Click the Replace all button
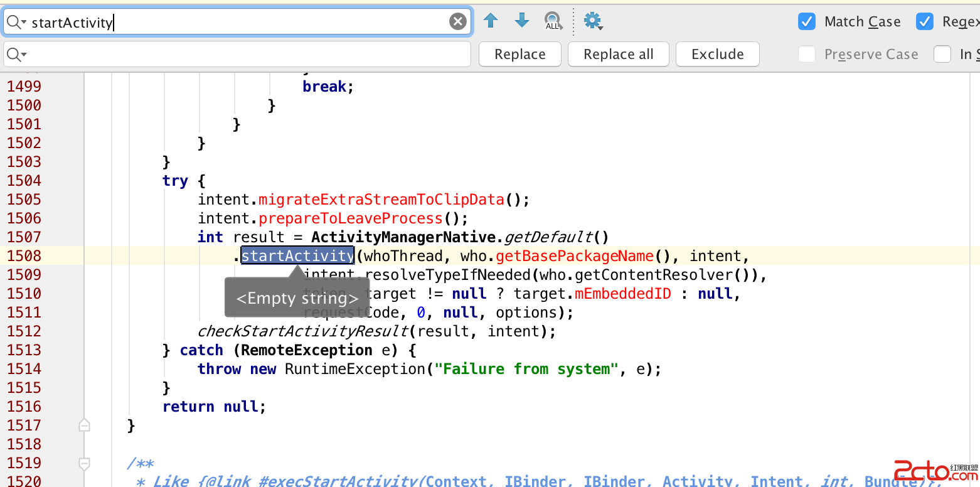Image resolution: width=980 pixels, height=487 pixels. point(618,55)
